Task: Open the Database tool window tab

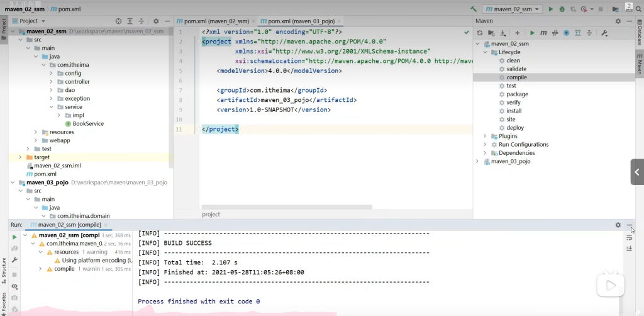Action: pos(639,35)
